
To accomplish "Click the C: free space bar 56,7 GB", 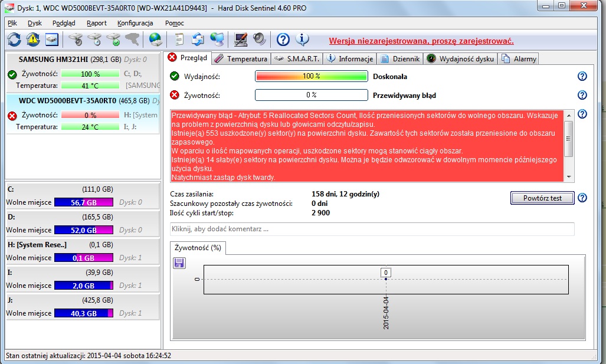I will pyautogui.click(x=84, y=202).
